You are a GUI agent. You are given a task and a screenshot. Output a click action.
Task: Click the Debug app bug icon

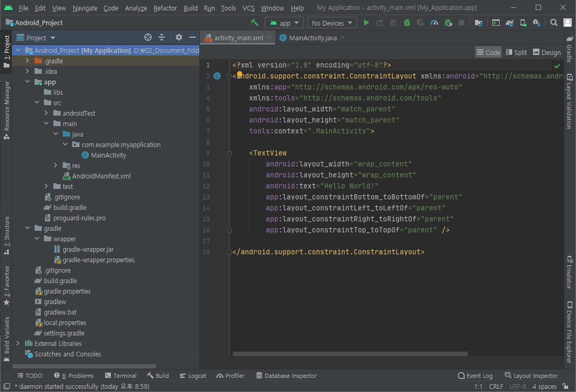pos(407,23)
